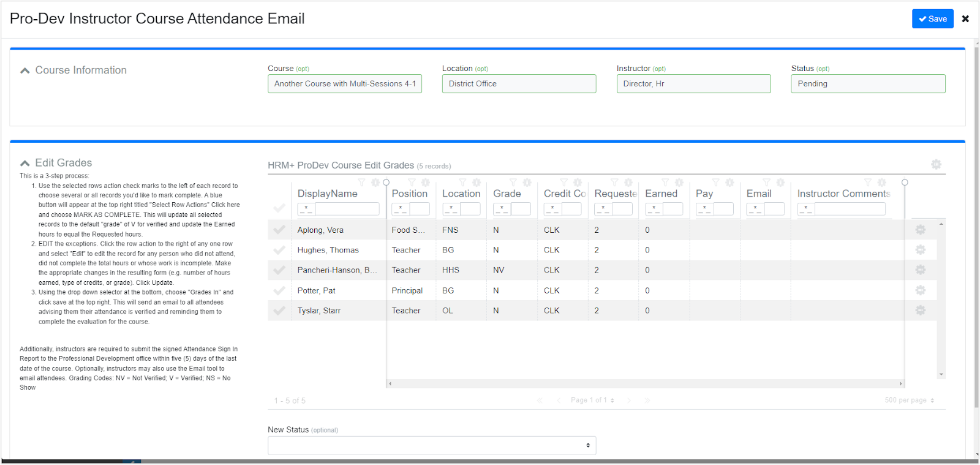This screenshot has height=465, width=980.
Task: Open the New Status dropdown
Action: 432,445
